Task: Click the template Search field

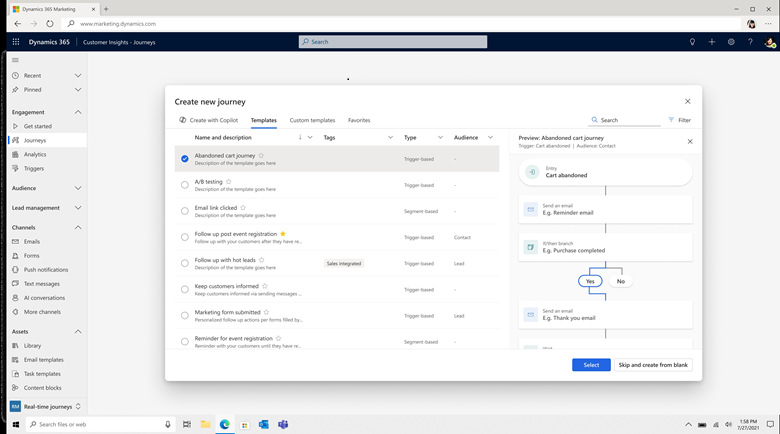Action: pos(625,120)
